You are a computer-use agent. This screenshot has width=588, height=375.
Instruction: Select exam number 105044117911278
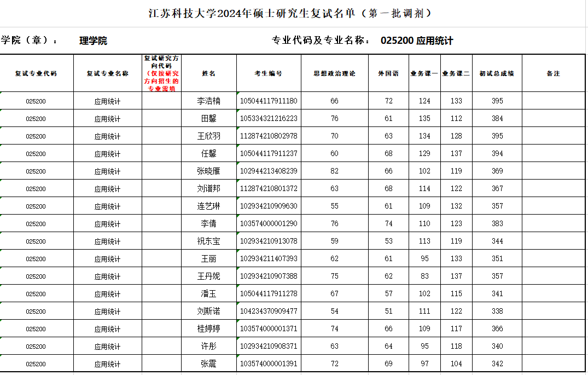point(269,293)
